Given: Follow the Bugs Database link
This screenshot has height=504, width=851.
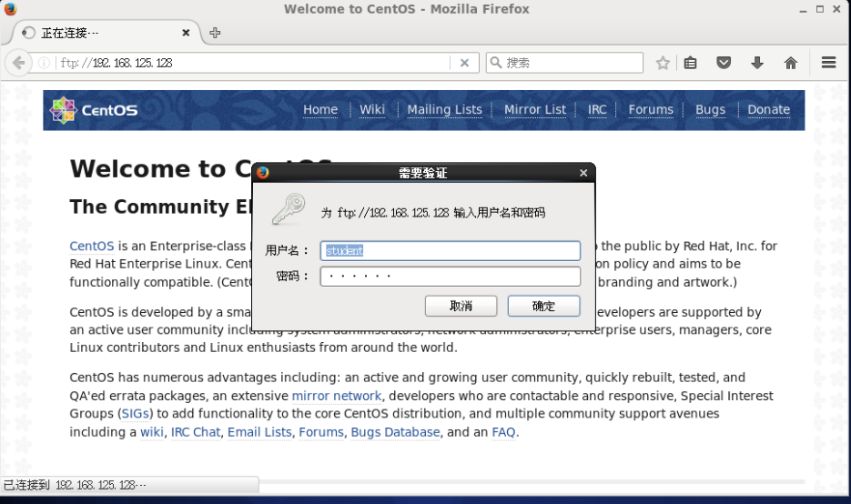Looking at the screenshot, I should [x=395, y=432].
